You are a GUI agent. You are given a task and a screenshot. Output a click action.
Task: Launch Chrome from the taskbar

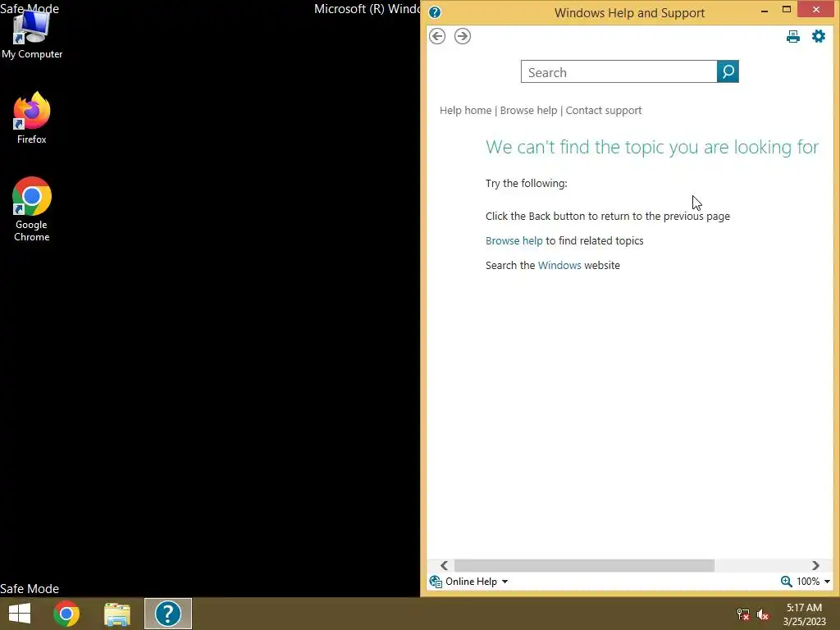pos(66,614)
